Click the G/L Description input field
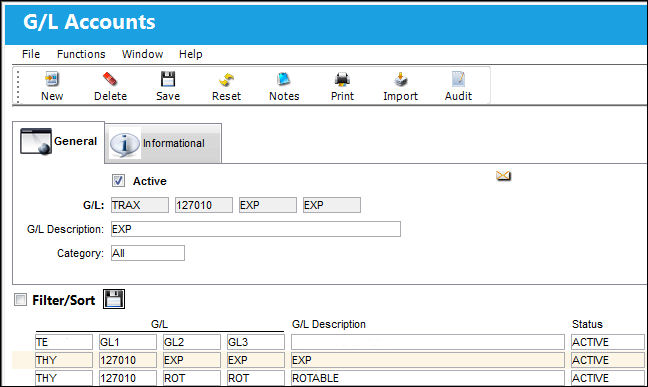This screenshot has height=387, width=648. [x=256, y=229]
